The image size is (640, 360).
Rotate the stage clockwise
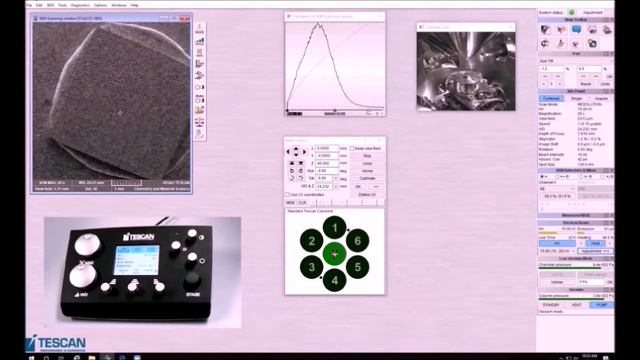pyautogui.click(x=300, y=171)
